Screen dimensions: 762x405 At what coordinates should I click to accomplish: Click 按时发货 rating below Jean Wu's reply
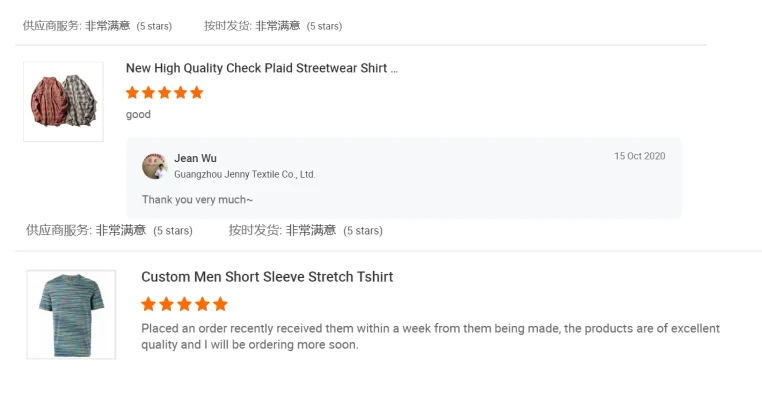pos(305,230)
